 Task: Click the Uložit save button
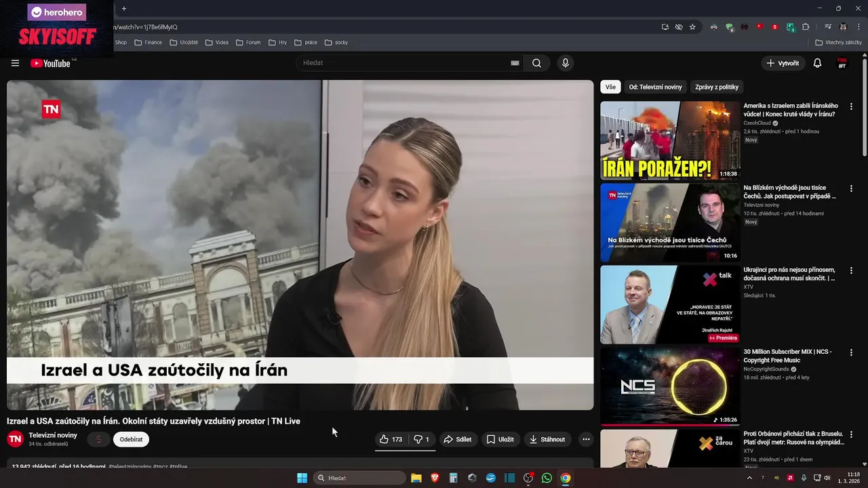500,439
